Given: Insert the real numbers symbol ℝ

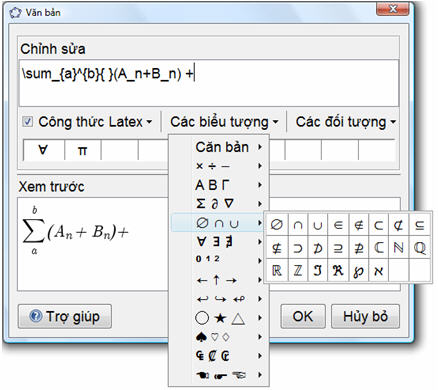Looking at the screenshot, I should coord(276,270).
